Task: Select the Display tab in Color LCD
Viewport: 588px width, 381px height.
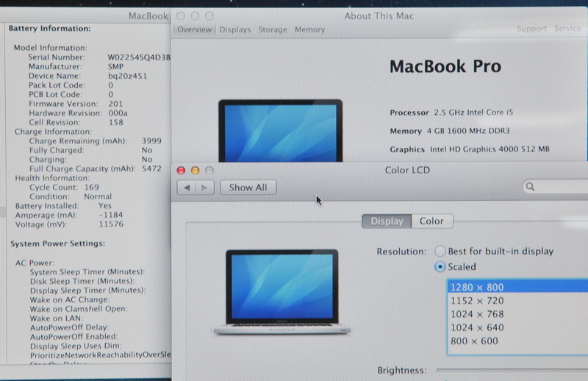Action: tap(387, 221)
